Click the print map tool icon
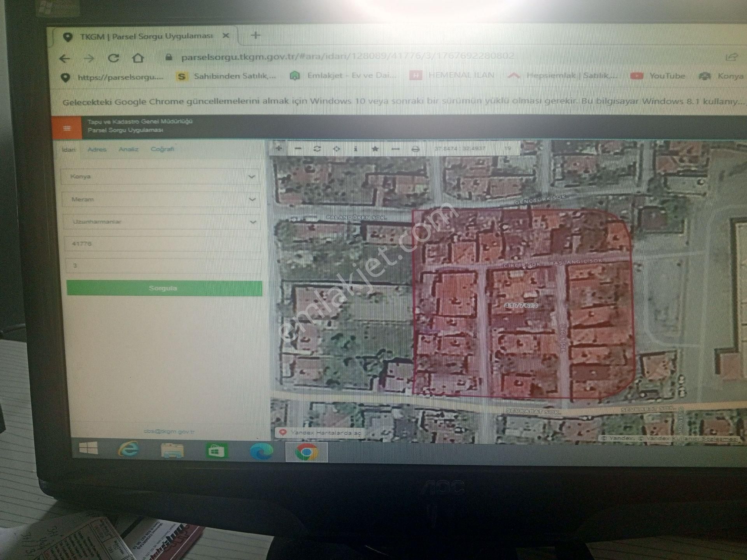This screenshot has width=747, height=560. tap(415, 149)
